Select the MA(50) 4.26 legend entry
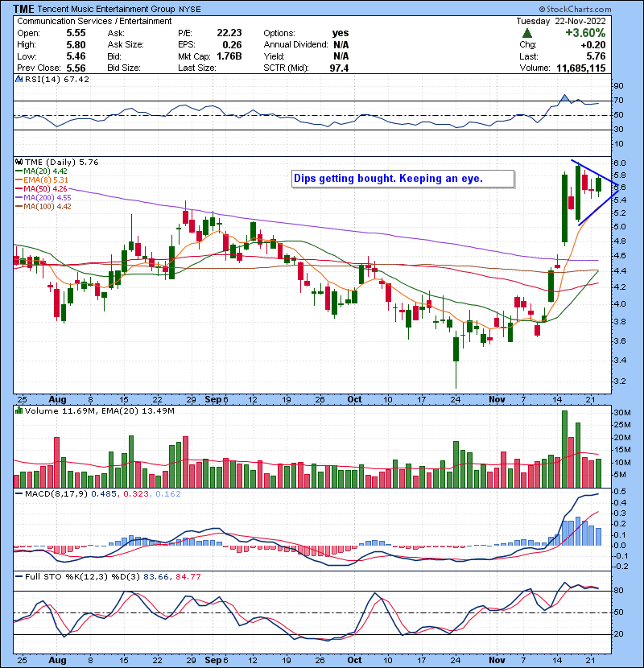The width and height of the screenshot is (644, 668). click(41, 189)
